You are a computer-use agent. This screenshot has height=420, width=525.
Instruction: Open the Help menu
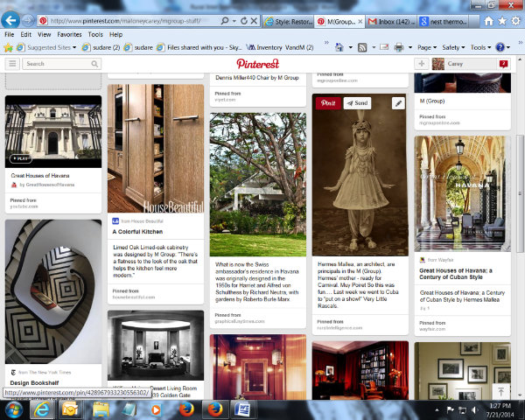(115, 34)
